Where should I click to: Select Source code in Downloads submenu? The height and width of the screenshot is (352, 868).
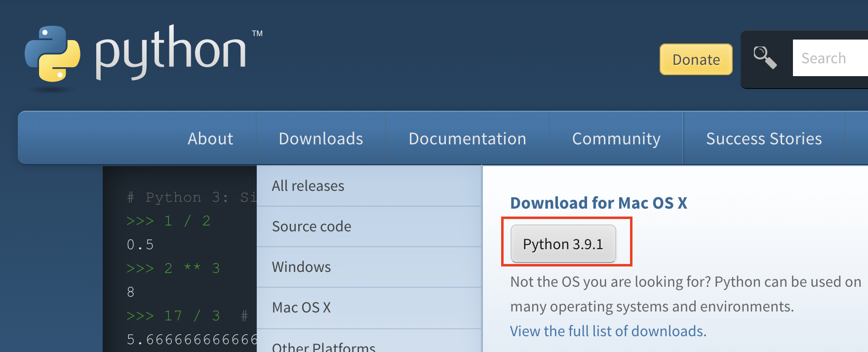pyautogui.click(x=369, y=226)
